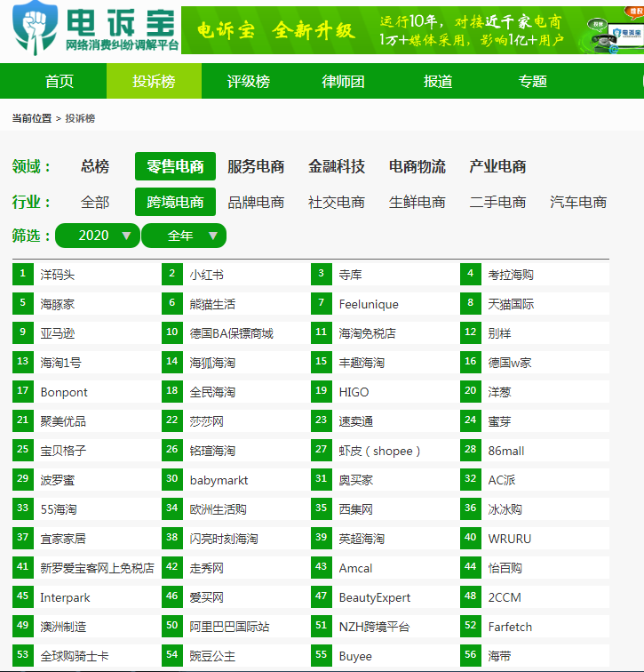Image resolution: width=644 pixels, height=672 pixels.
Task: Open rank 8 entry 天猫国际
Action: coord(511,304)
